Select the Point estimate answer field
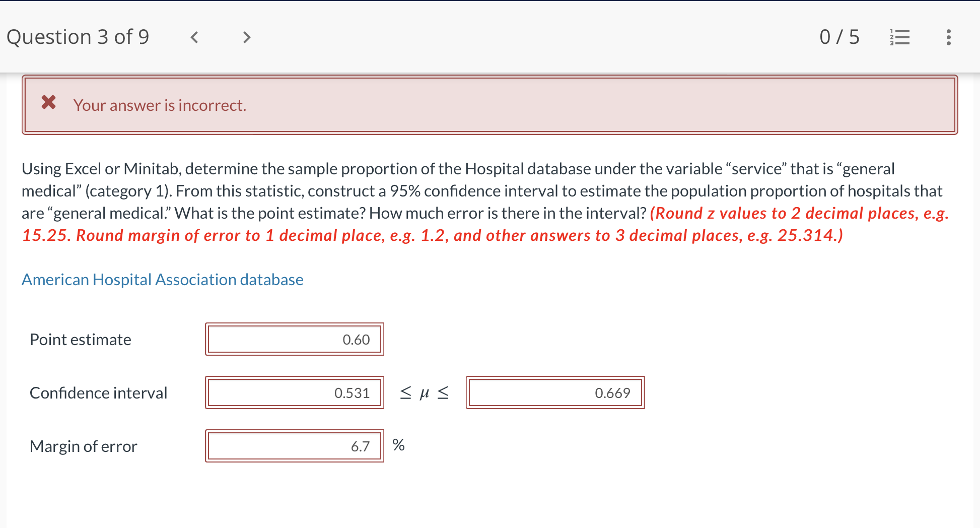Image resolution: width=980 pixels, height=528 pixels. pos(295,339)
